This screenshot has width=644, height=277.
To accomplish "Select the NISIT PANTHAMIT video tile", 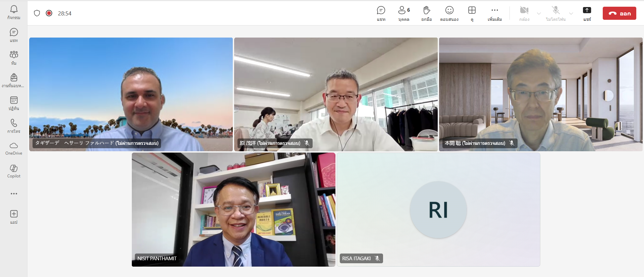I will tap(233, 210).
